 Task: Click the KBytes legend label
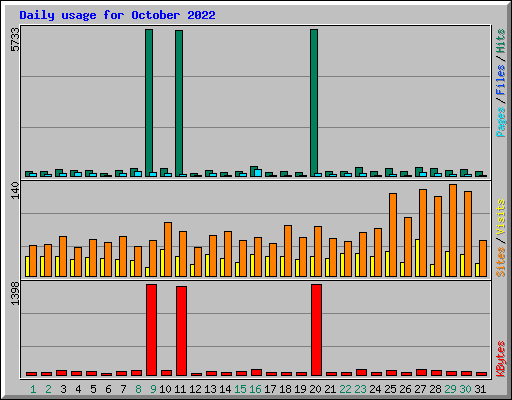[501, 359]
